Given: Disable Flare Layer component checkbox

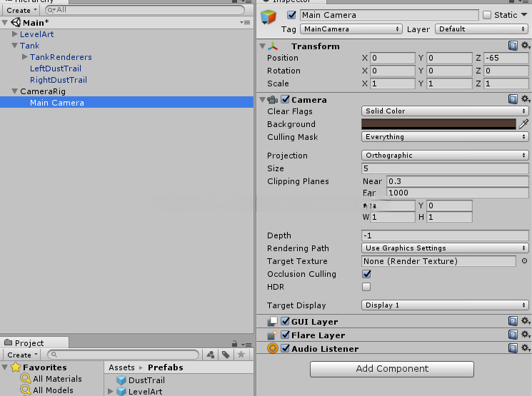Looking at the screenshot, I should 286,335.
